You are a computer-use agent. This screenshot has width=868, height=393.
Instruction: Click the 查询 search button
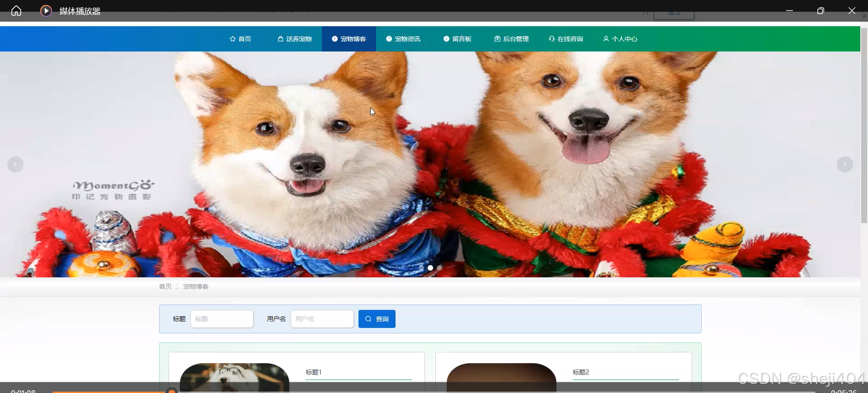click(x=377, y=319)
